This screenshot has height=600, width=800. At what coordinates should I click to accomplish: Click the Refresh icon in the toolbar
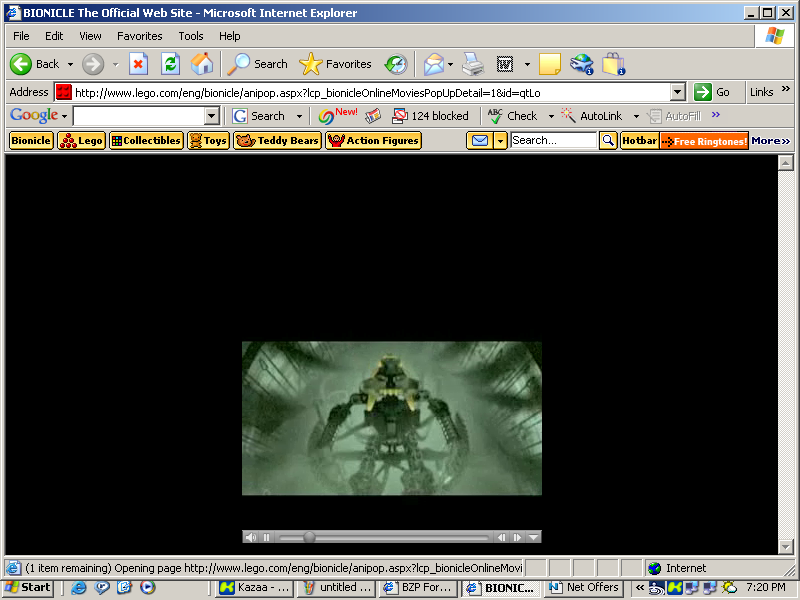point(170,63)
